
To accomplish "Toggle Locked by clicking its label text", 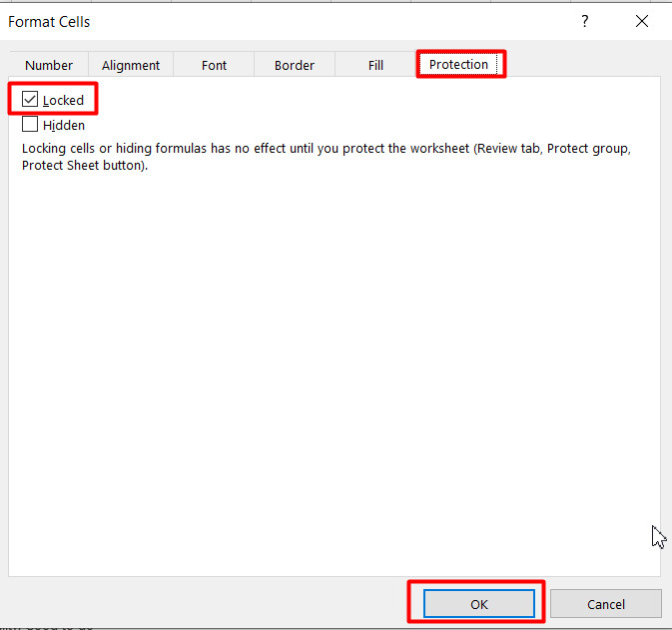I will click(x=63, y=100).
